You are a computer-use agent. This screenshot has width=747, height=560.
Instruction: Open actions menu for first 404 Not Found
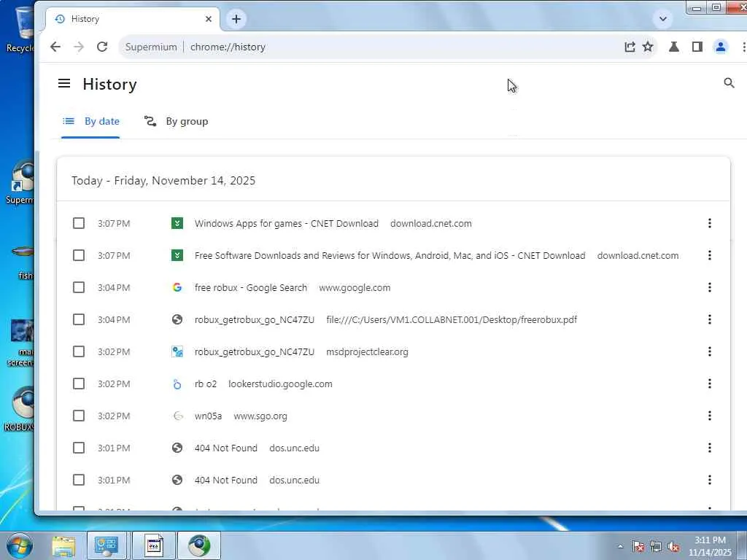[x=709, y=448]
